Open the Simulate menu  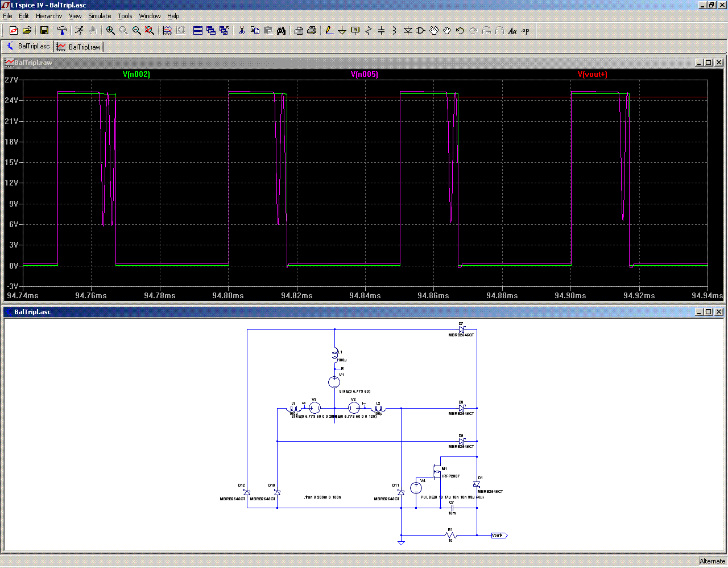coord(100,16)
